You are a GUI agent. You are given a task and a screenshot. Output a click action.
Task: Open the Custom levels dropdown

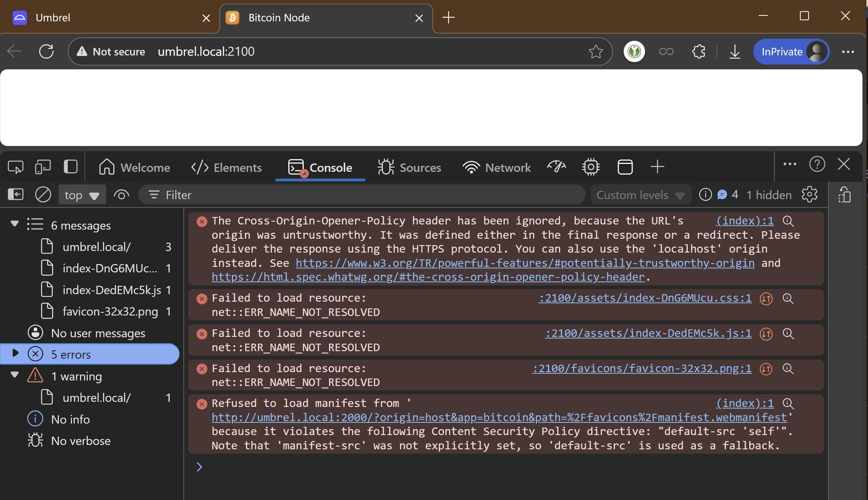tap(640, 195)
